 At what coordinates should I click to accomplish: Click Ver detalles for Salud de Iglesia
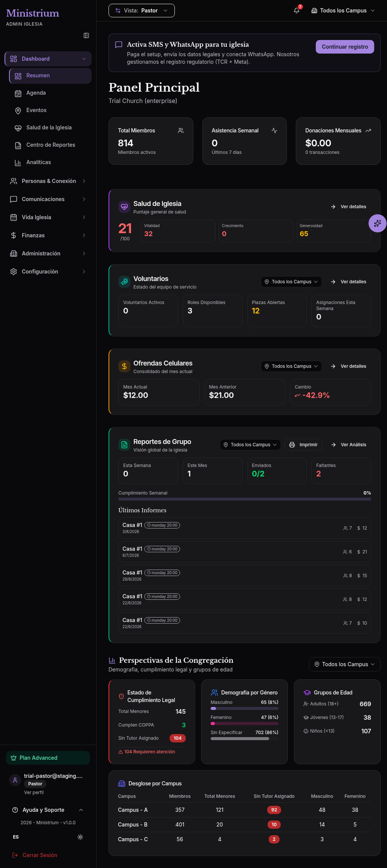(x=349, y=207)
